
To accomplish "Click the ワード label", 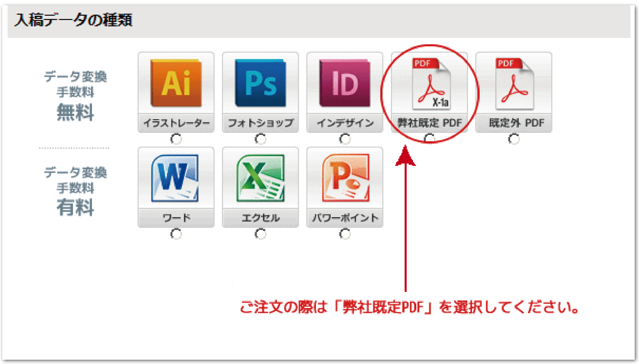I will tap(176, 218).
